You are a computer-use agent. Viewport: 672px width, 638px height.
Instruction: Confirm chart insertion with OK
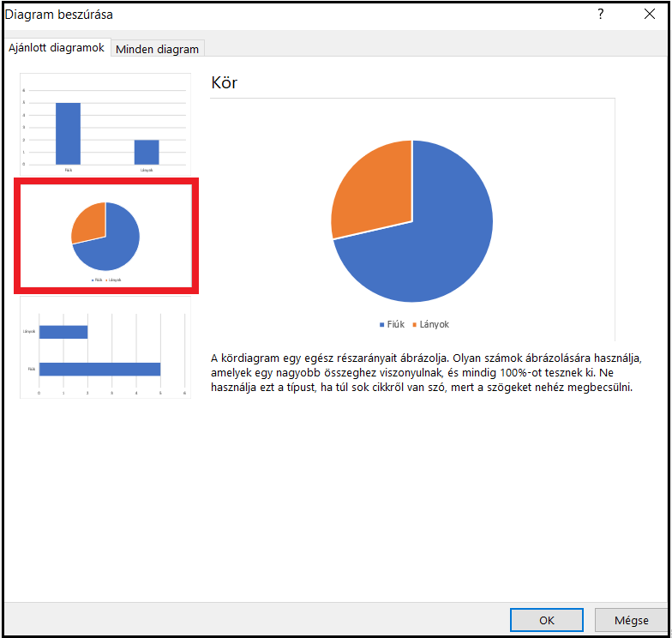point(546,620)
